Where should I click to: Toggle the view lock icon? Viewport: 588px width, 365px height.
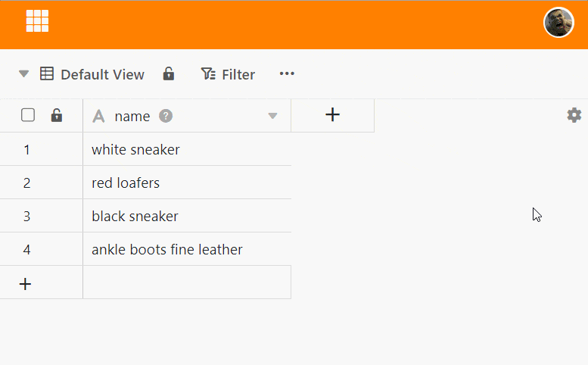coord(169,74)
